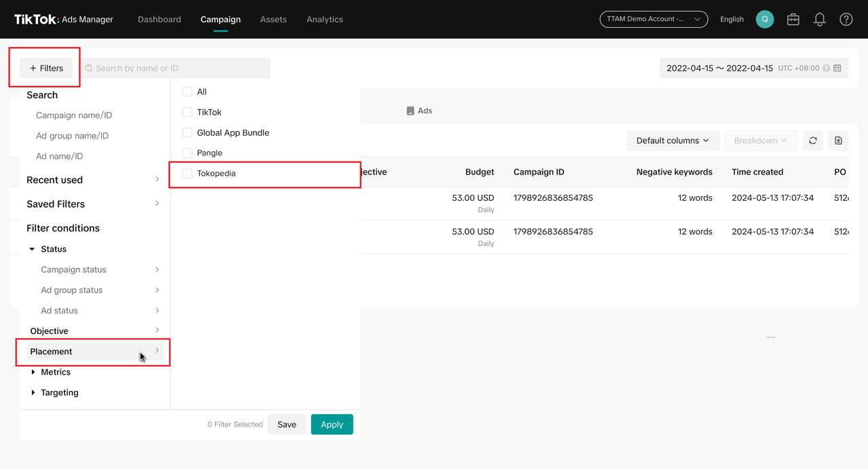The width and height of the screenshot is (868, 469).
Task: Click the export report icon
Action: (x=838, y=140)
